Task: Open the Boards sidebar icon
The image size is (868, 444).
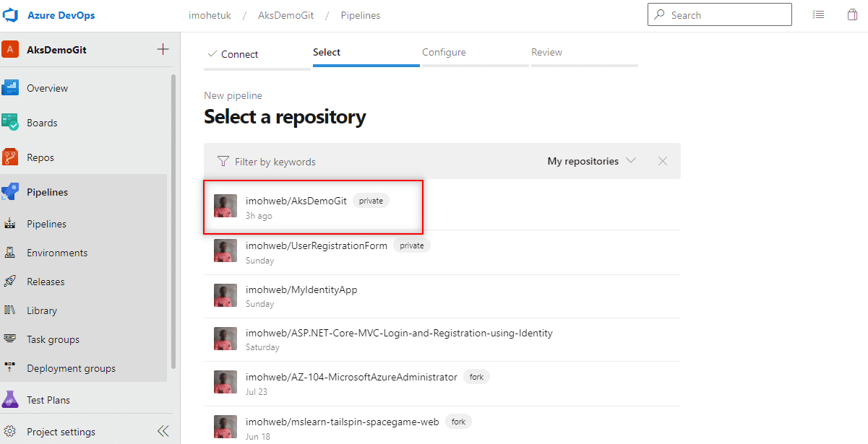Action: 10,123
